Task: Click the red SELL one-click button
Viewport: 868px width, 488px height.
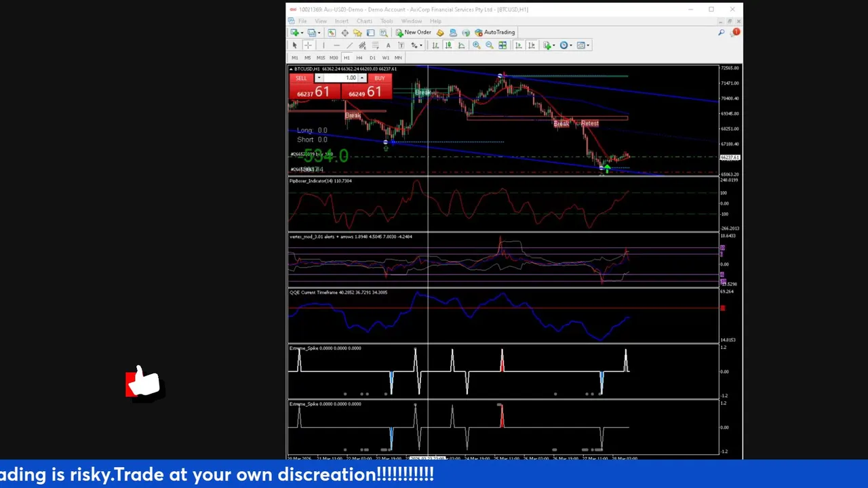Action: click(x=301, y=78)
